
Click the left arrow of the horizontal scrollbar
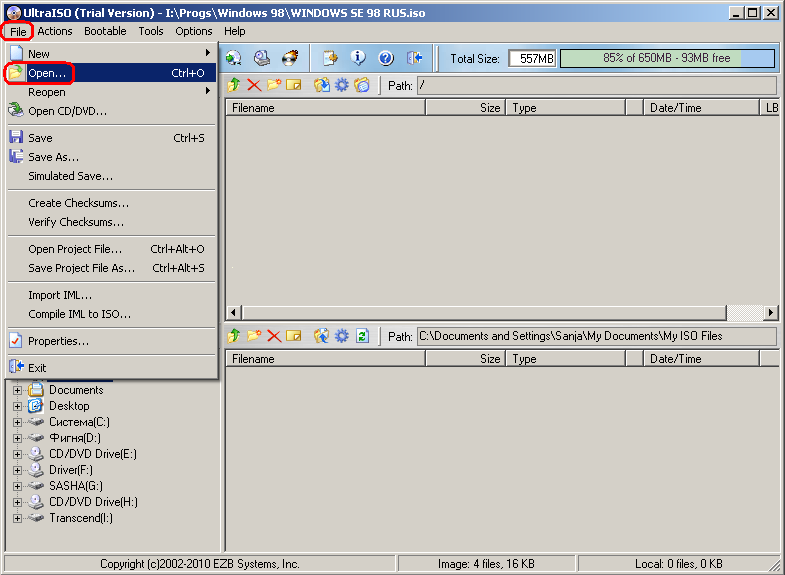(233, 313)
